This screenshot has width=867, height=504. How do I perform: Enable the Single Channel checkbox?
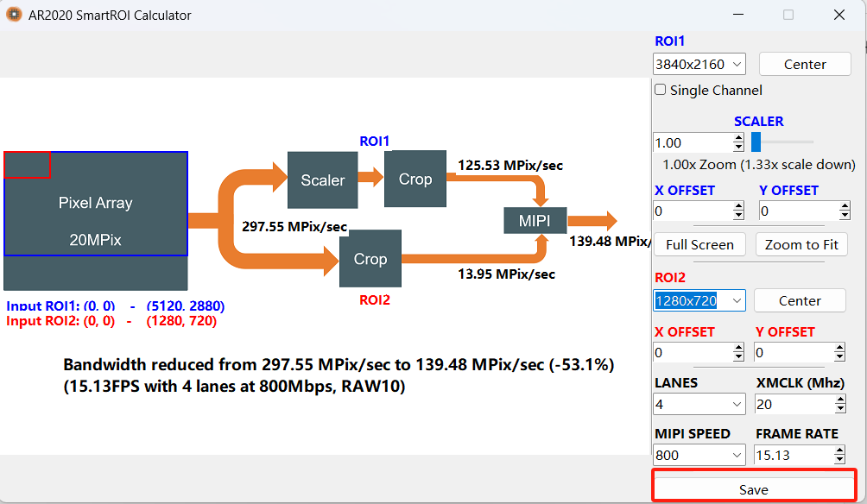[661, 90]
